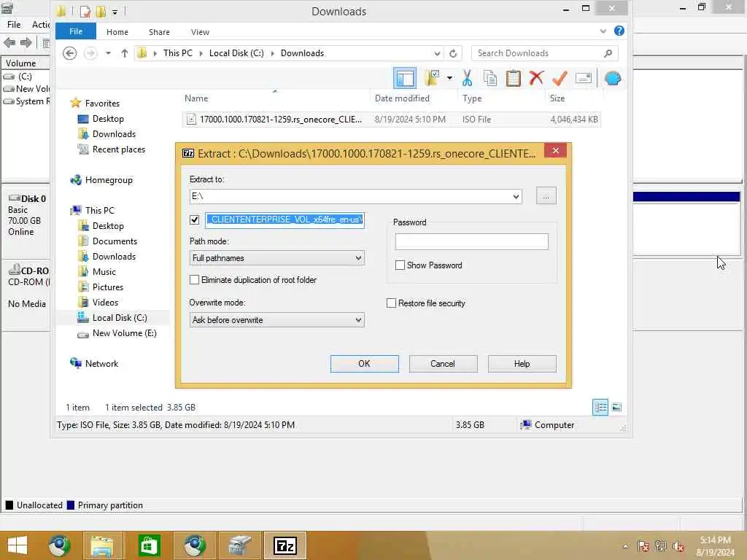Image resolution: width=747 pixels, height=560 pixels.
Task: Click the orange checkmark Properties icon
Action: 560,77
